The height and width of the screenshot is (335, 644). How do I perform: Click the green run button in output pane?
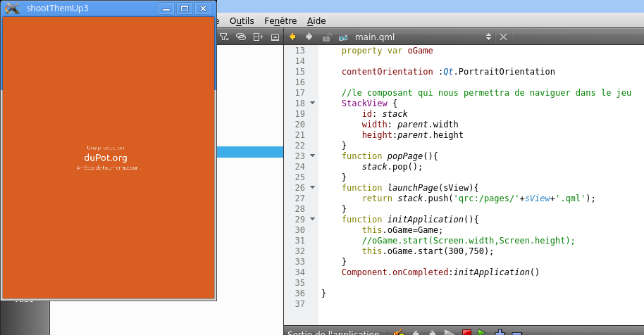pyautogui.click(x=482, y=332)
